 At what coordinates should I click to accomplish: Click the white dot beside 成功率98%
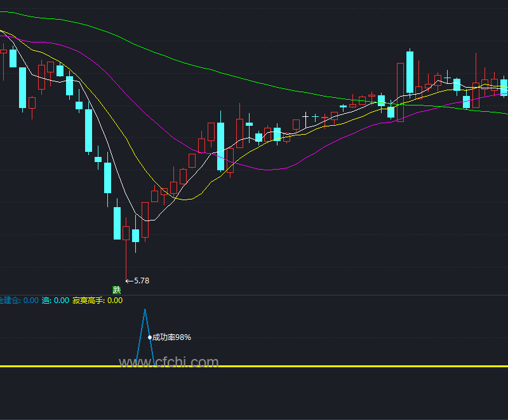click(x=150, y=337)
